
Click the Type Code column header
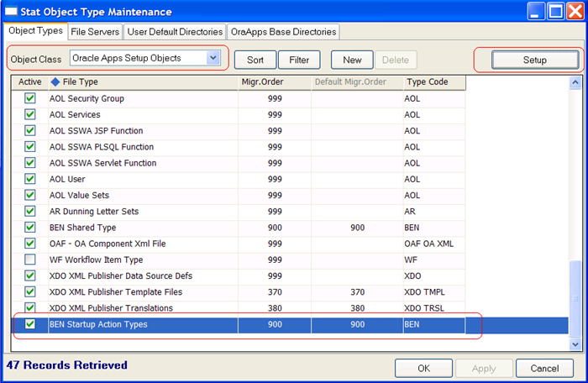click(428, 82)
